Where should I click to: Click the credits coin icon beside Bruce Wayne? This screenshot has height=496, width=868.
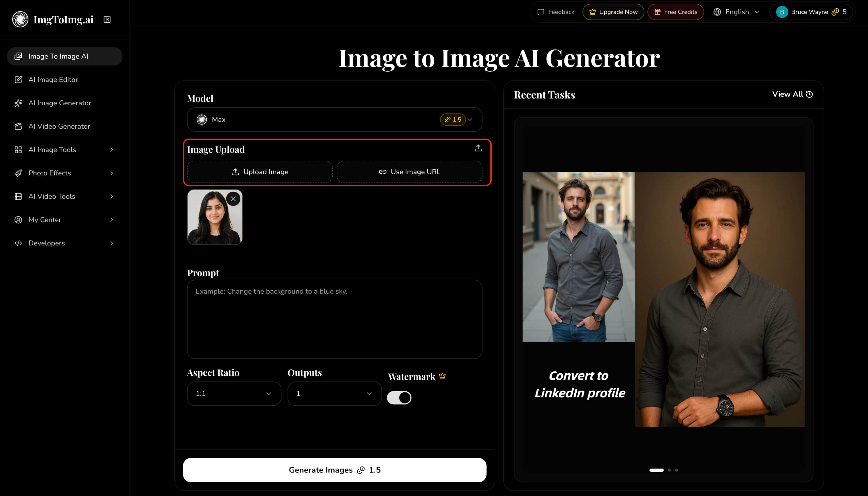point(835,12)
